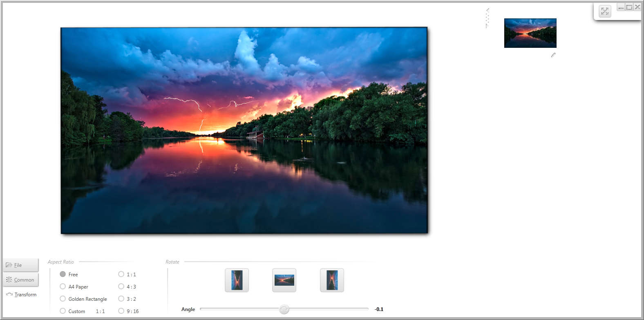Pick the 1:1 aspect ratio radio button

121,274
